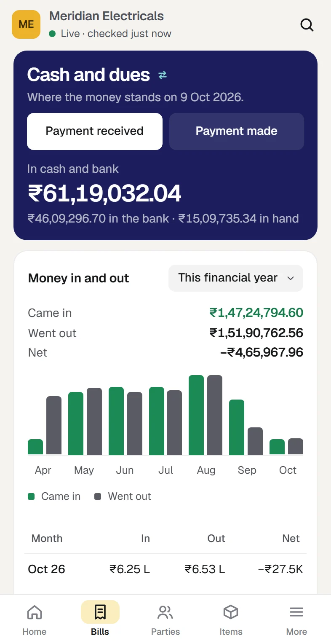Screen dimensions: 331x644
Task: Switch to Payment received segment
Action: coord(95,131)
